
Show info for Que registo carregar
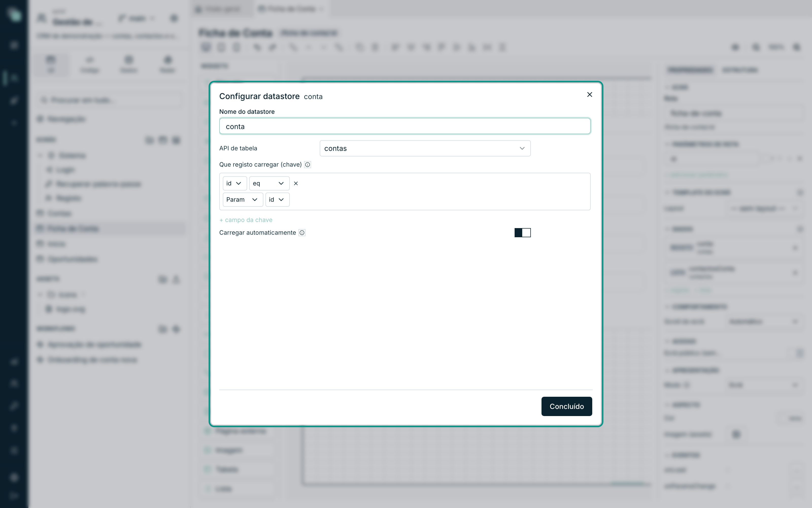(x=307, y=165)
